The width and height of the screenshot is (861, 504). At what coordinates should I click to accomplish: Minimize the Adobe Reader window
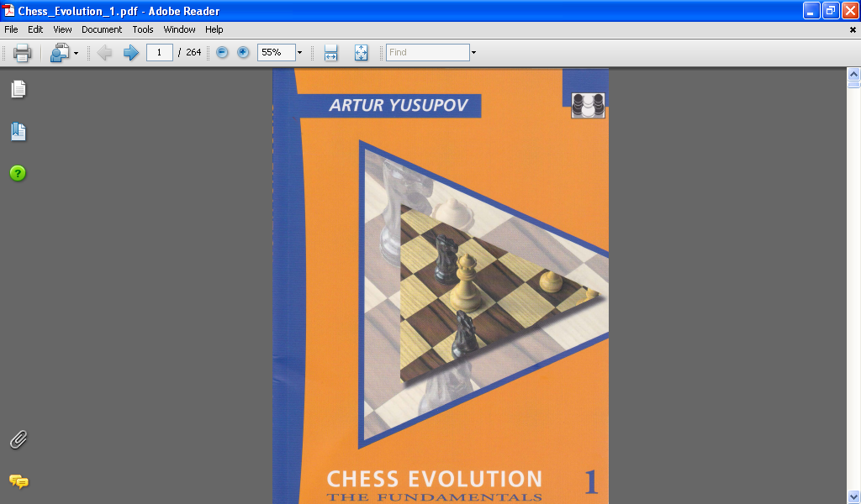tap(811, 10)
